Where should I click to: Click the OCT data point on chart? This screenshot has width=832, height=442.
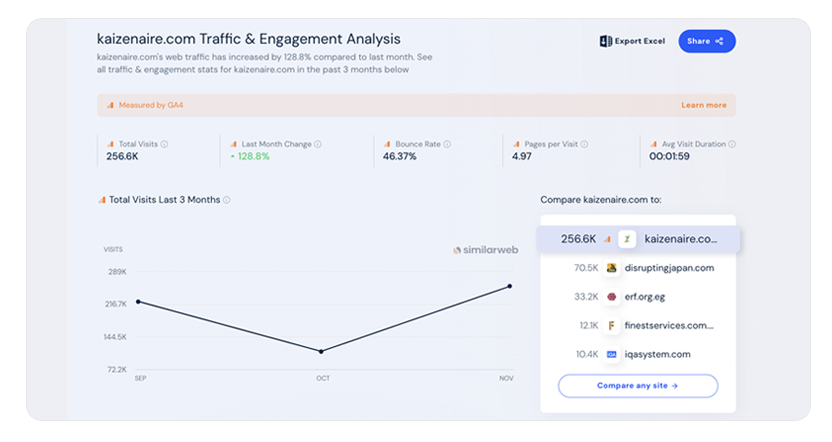[x=321, y=351]
